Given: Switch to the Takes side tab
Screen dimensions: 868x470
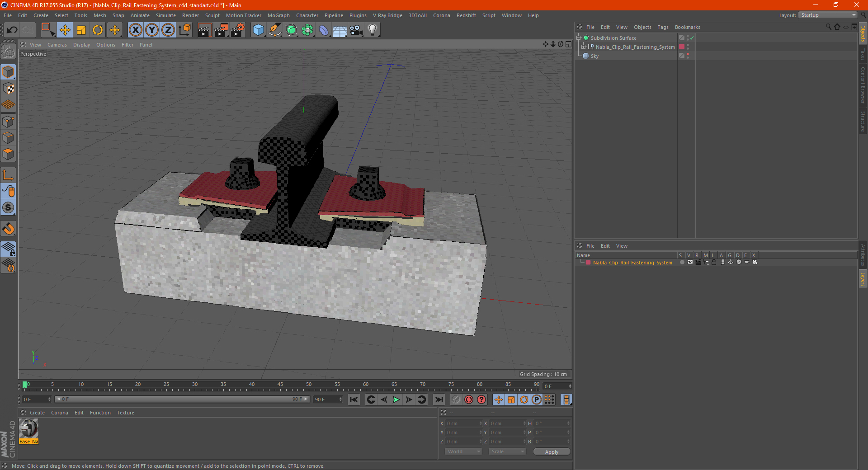Looking at the screenshot, I should coord(863,55).
